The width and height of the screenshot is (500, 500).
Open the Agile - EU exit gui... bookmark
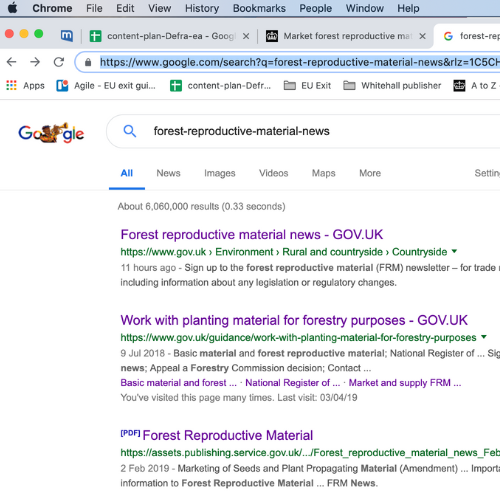pyautogui.click(x=106, y=86)
